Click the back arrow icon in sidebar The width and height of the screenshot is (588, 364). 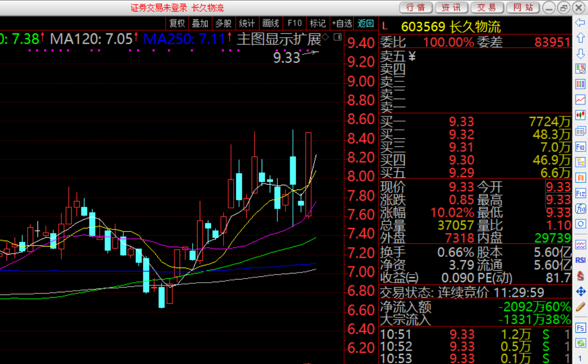click(580, 23)
